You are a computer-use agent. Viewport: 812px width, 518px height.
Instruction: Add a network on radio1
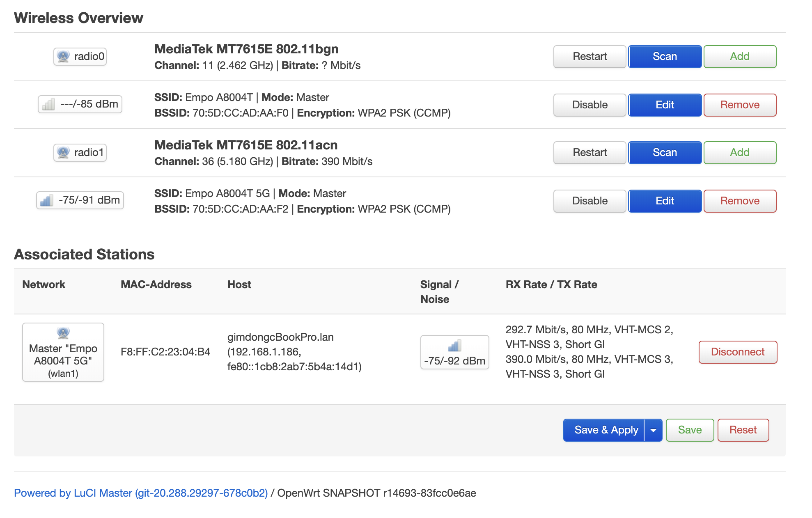(739, 152)
